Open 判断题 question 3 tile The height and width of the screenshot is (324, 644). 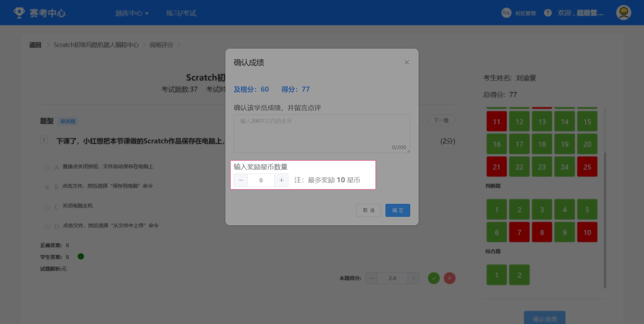542,210
